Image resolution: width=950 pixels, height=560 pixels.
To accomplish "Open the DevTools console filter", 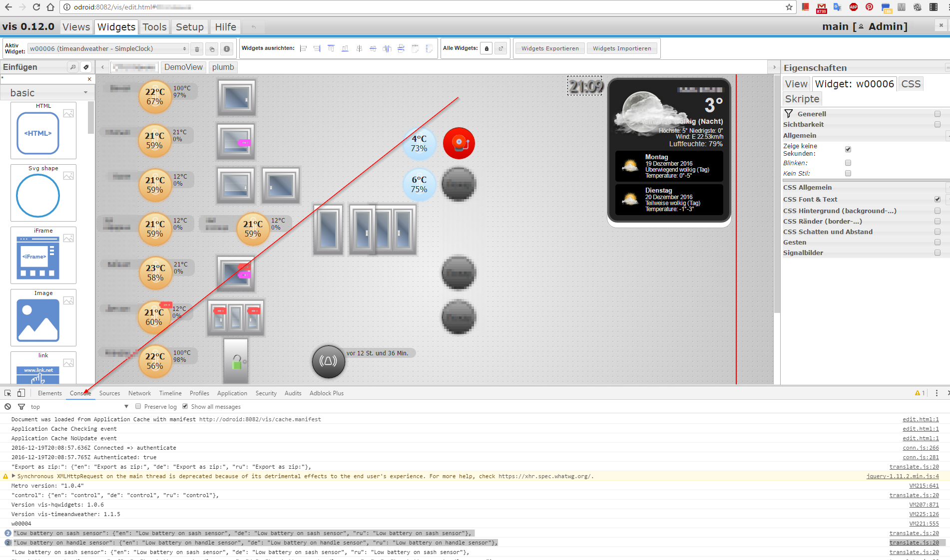I will click(x=21, y=407).
